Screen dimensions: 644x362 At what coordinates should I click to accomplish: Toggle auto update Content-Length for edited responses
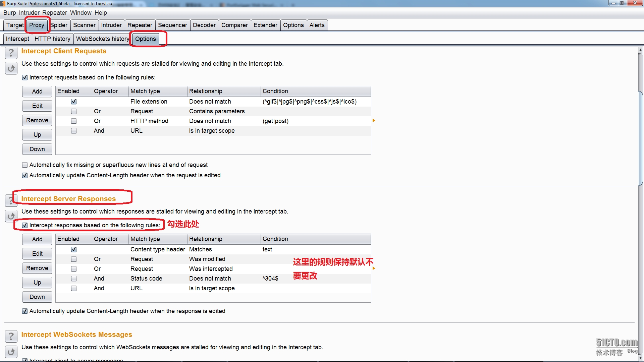coord(25,311)
